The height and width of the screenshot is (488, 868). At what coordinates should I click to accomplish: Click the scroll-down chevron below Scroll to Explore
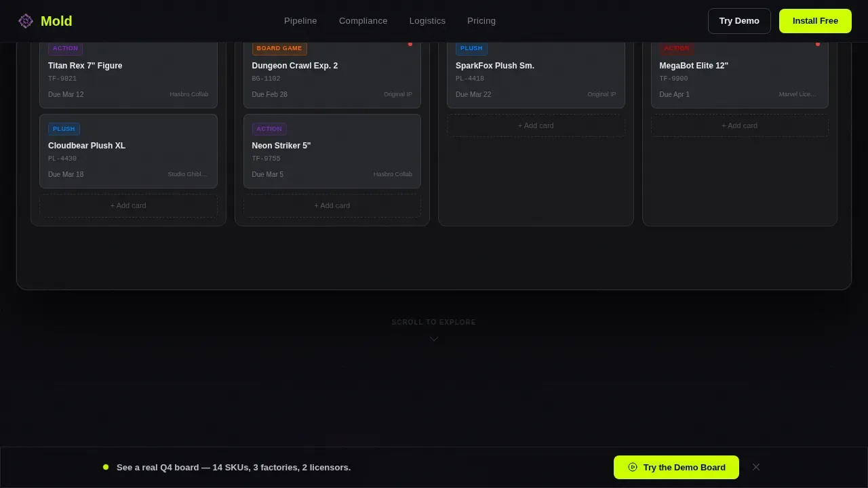coord(434,339)
